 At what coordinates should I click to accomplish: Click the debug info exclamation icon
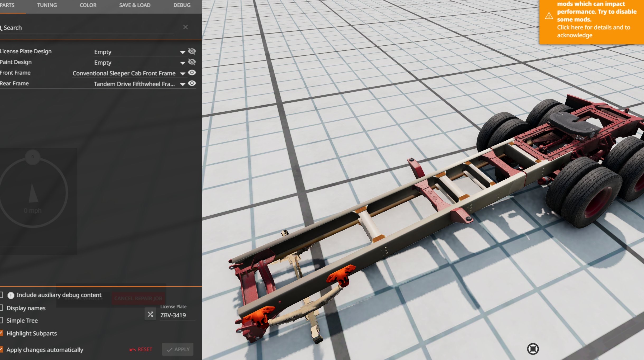pos(11,295)
